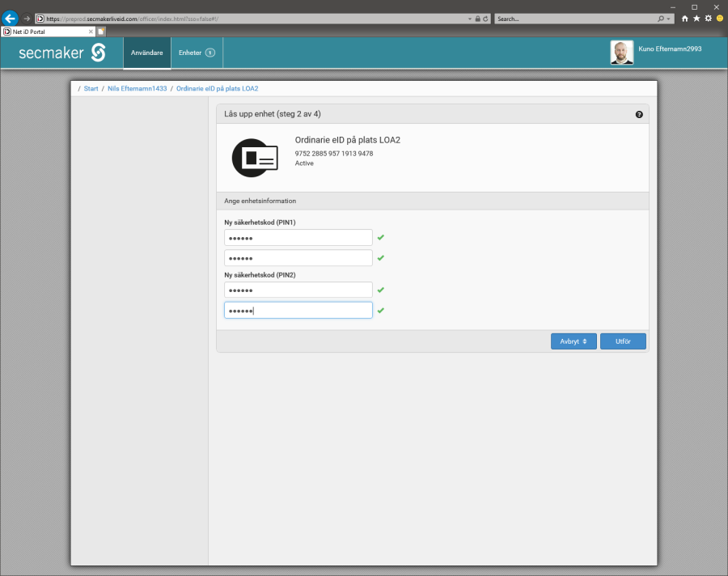Viewport: 728px width, 576px height.
Task: Click the first PIN2 password field
Action: coord(298,290)
